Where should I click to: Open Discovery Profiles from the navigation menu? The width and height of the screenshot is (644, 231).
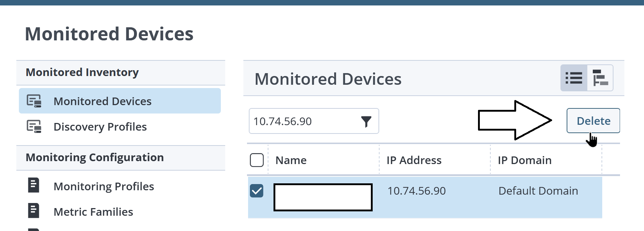[100, 127]
